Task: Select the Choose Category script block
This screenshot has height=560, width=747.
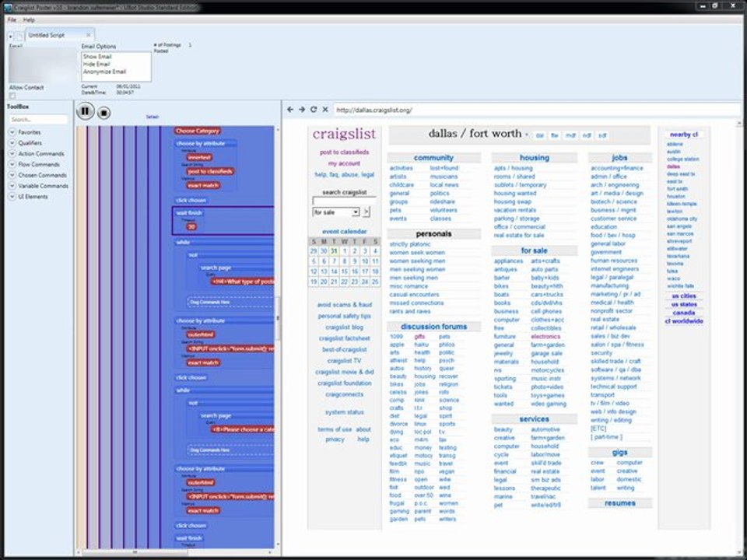Action: point(197,131)
